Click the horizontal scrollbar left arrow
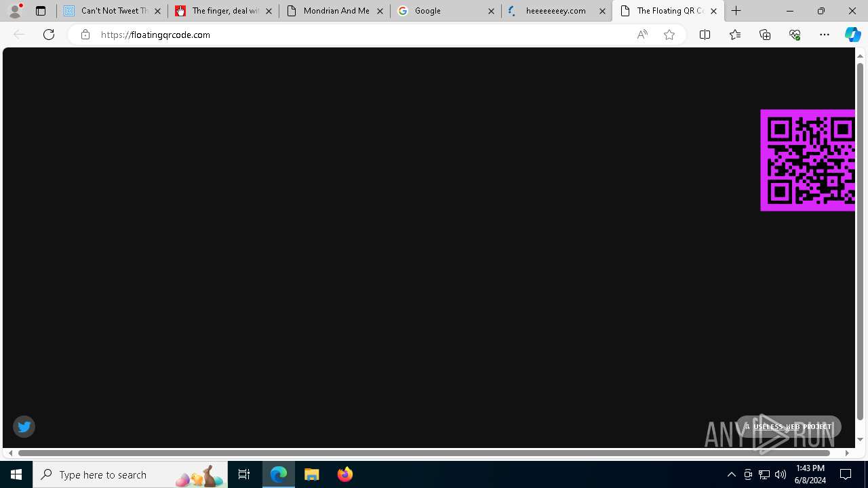This screenshot has height=488, width=868. [10, 453]
